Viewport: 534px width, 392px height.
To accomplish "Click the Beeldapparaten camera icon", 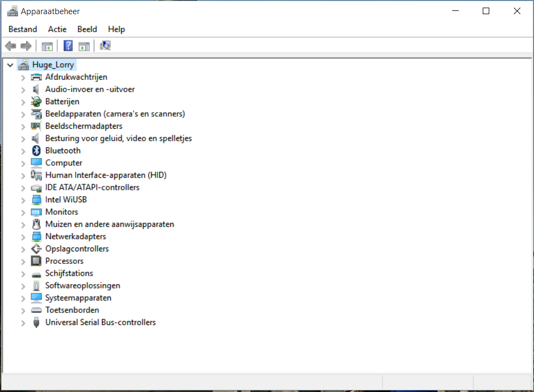I will (x=37, y=114).
